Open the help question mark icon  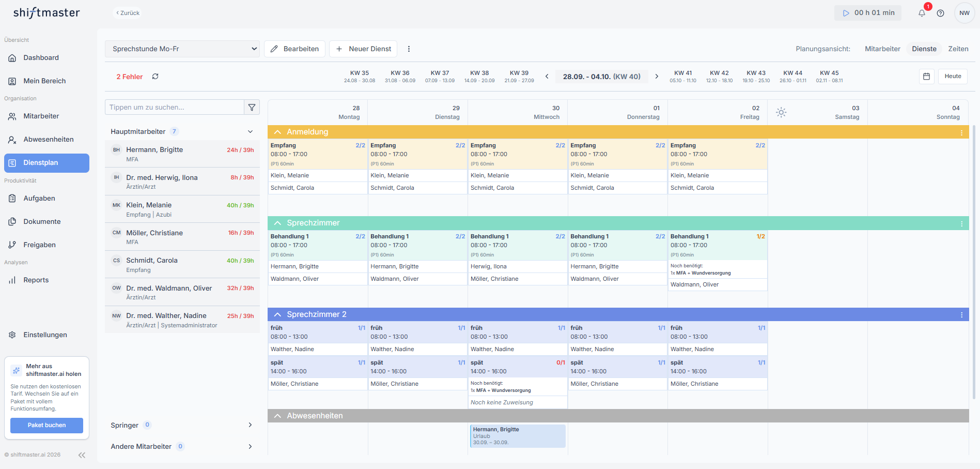click(941, 13)
